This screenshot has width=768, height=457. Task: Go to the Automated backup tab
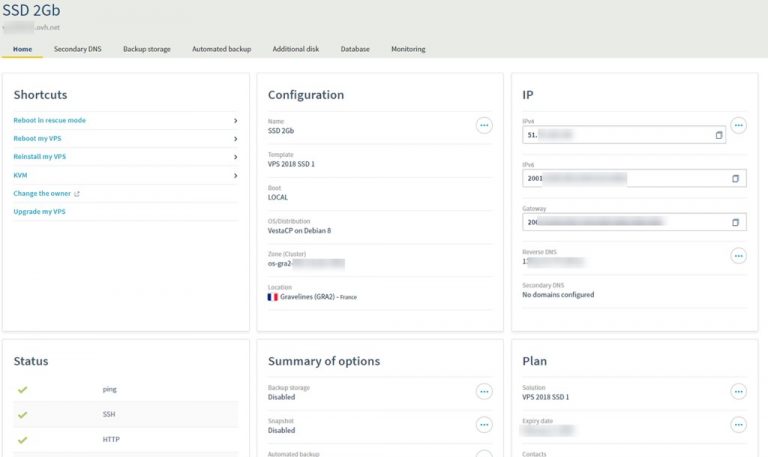tap(221, 49)
